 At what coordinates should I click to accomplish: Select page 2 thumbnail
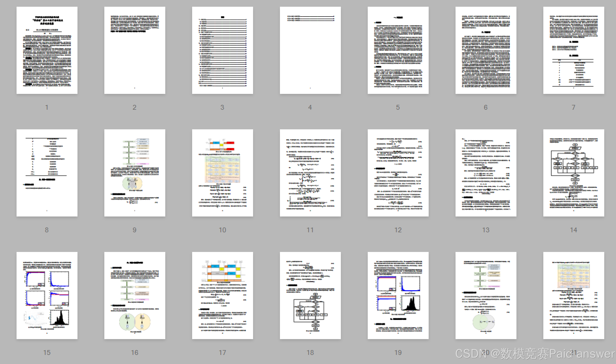point(135,50)
